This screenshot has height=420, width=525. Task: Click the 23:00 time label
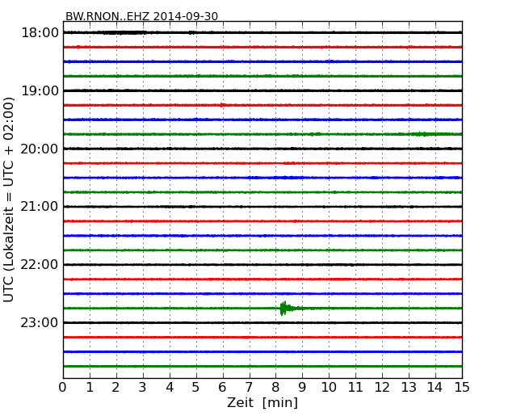pyautogui.click(x=40, y=322)
